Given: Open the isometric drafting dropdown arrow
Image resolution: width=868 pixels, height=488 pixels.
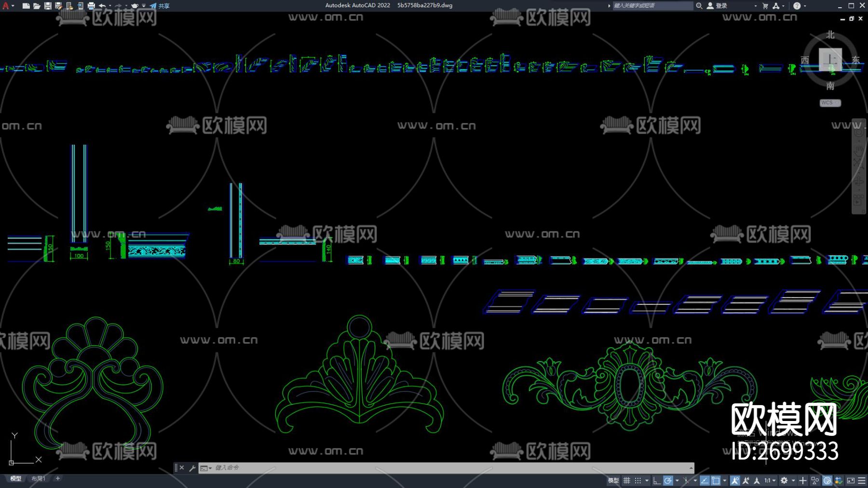Looking at the screenshot, I should tap(695, 480).
